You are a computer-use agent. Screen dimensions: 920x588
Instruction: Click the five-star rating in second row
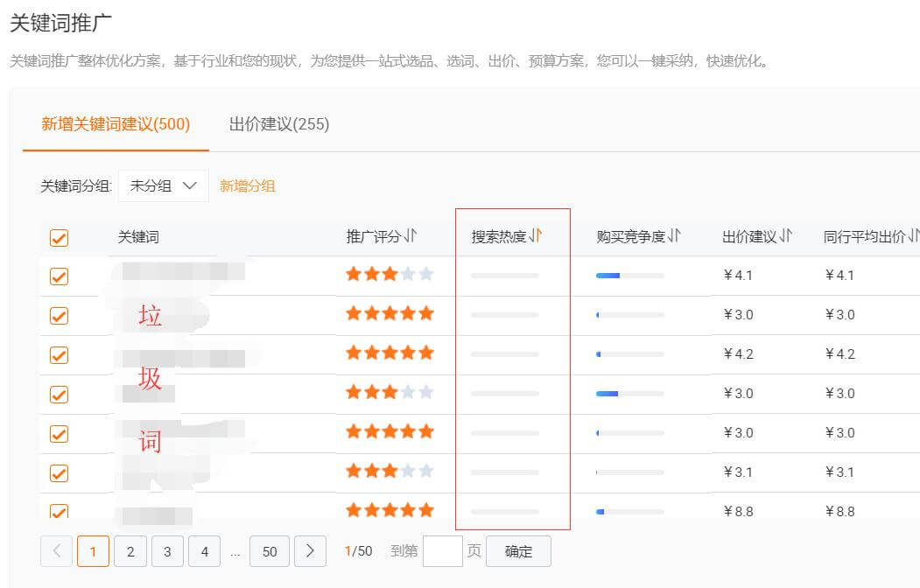[x=390, y=314]
